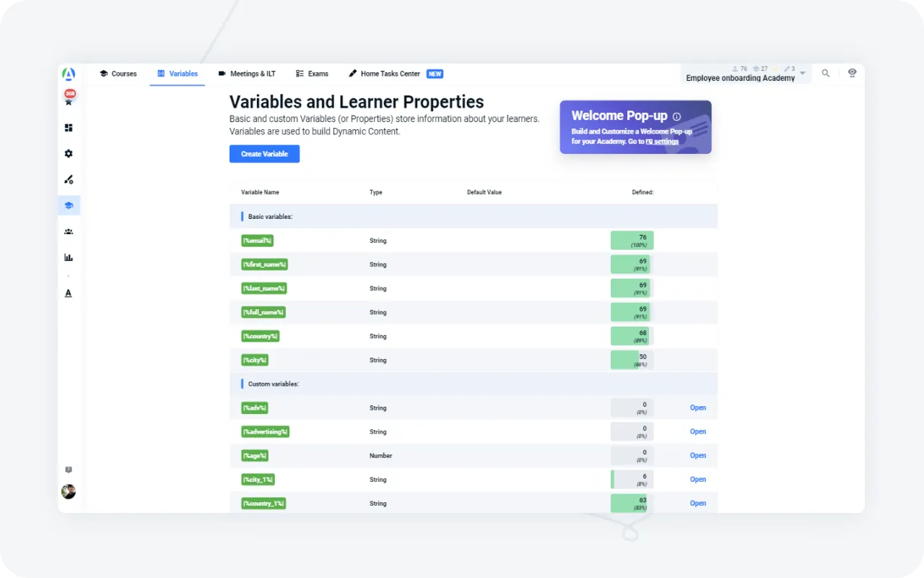Image resolution: width=924 pixels, height=578 pixels.
Task: Click the |%email%| variable tag
Action: coord(257,241)
